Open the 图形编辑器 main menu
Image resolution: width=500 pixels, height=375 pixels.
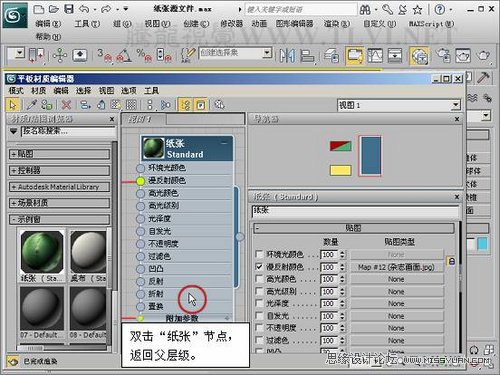(294, 24)
